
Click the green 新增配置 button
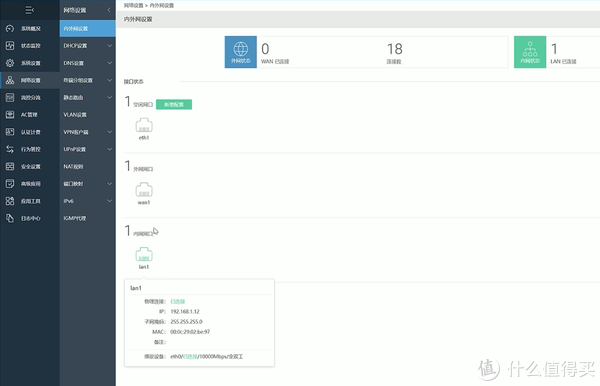tap(174, 104)
